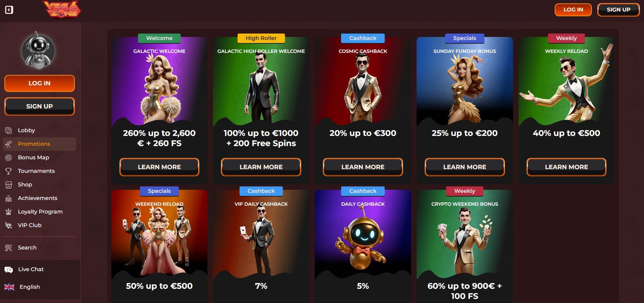644x303 pixels.
Task: Click the robot avatar in the sidebar
Action: point(38,51)
